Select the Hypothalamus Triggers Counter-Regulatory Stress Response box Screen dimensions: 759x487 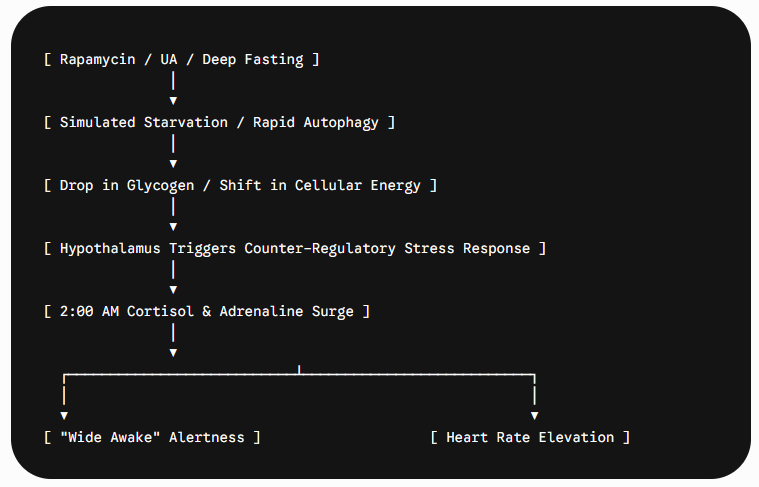click(295, 248)
